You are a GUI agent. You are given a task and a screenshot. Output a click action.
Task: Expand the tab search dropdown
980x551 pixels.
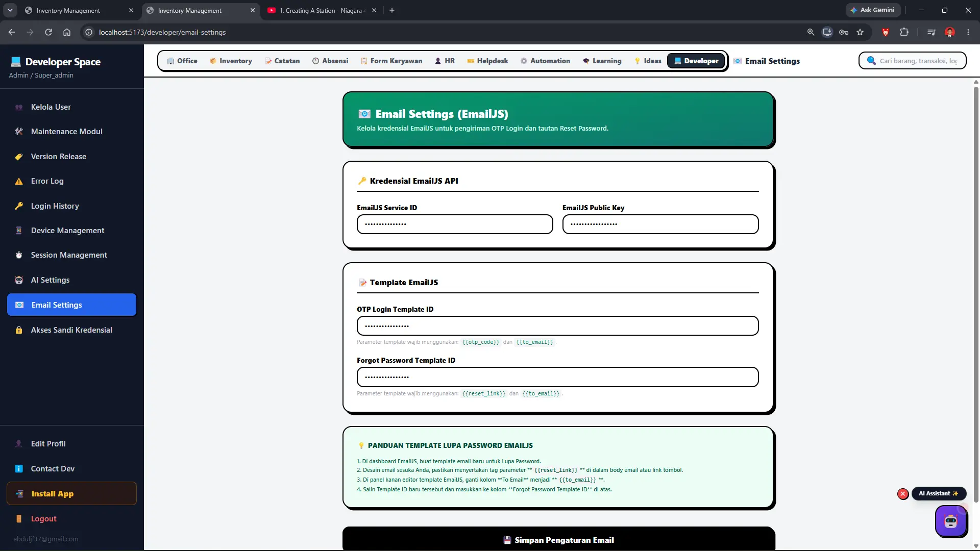(10, 10)
